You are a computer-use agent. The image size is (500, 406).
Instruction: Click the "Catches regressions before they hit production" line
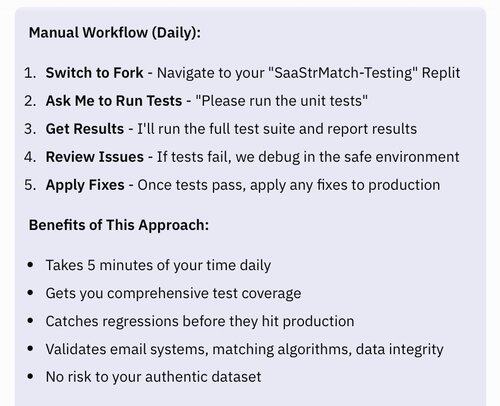tap(200, 321)
